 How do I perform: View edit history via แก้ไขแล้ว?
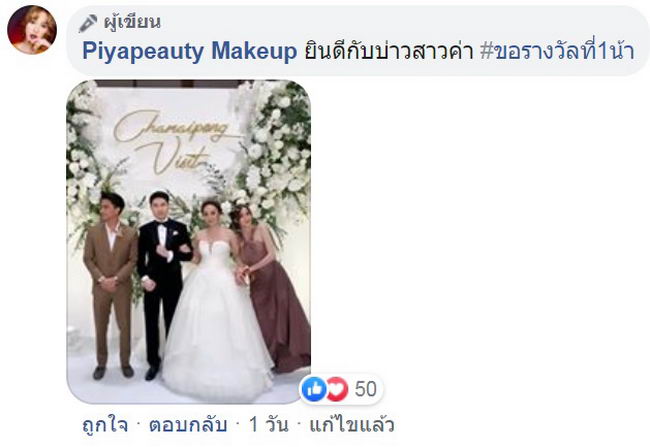[x=352, y=425]
